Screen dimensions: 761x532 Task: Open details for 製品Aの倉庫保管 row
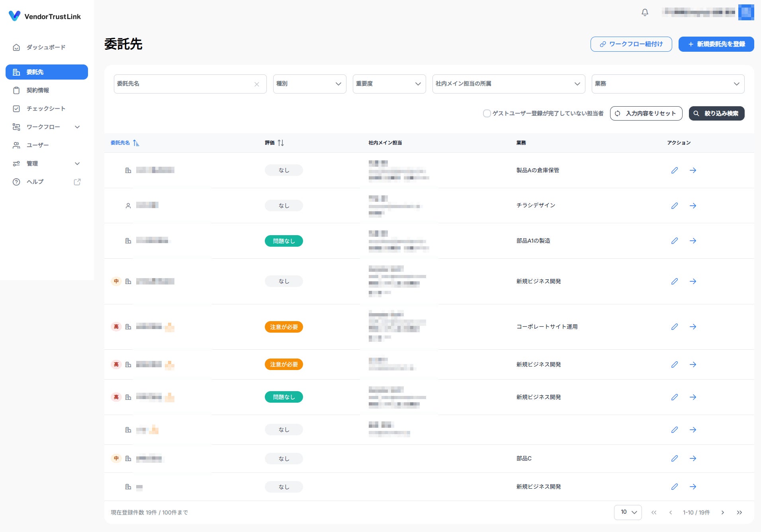(x=693, y=170)
